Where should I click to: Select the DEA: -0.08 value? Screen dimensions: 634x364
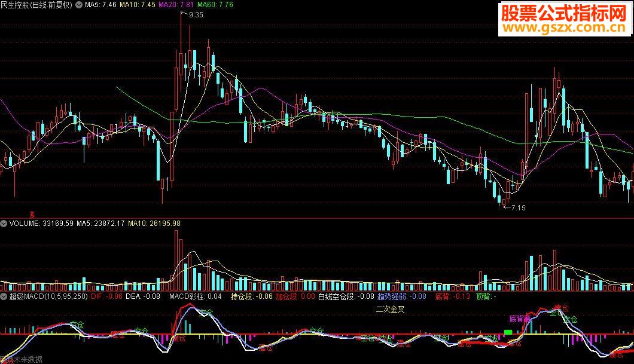click(143, 296)
